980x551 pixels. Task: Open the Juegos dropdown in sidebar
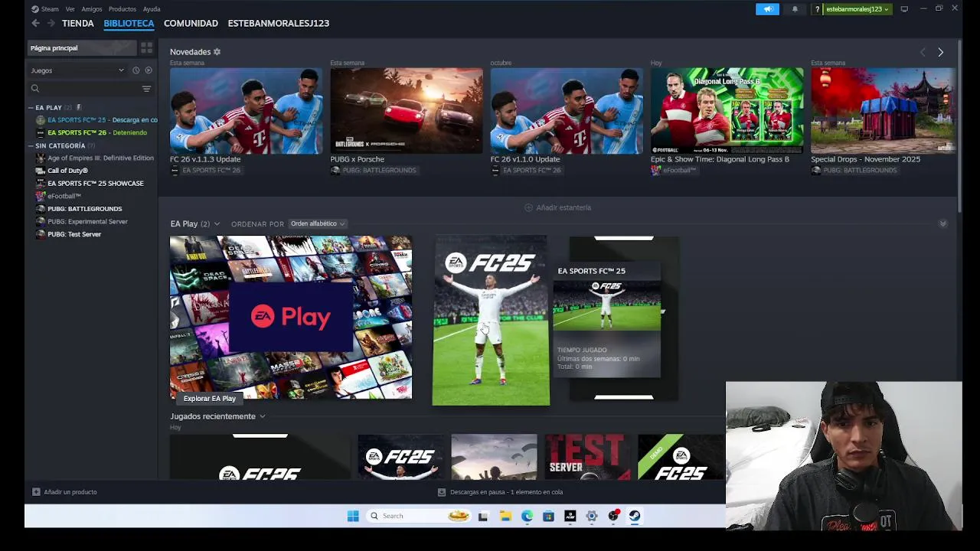click(77, 70)
